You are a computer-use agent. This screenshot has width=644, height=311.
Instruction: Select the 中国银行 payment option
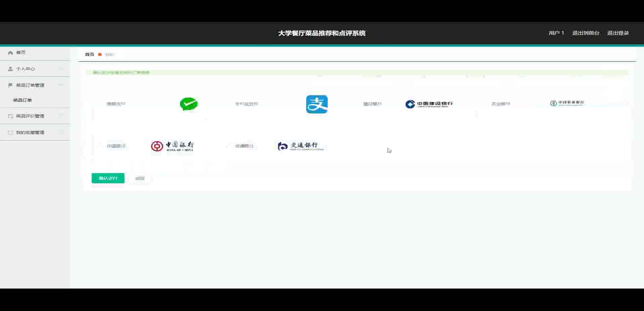[116, 146]
